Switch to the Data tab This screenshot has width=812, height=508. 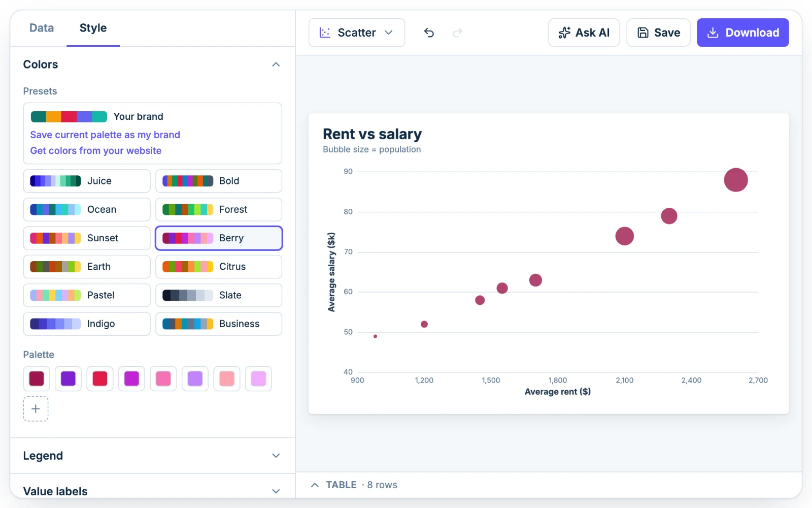(x=42, y=28)
